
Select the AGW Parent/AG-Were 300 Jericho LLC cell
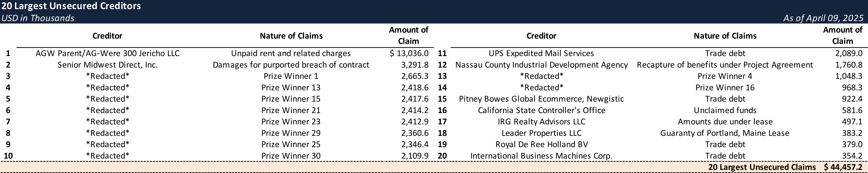(x=107, y=53)
